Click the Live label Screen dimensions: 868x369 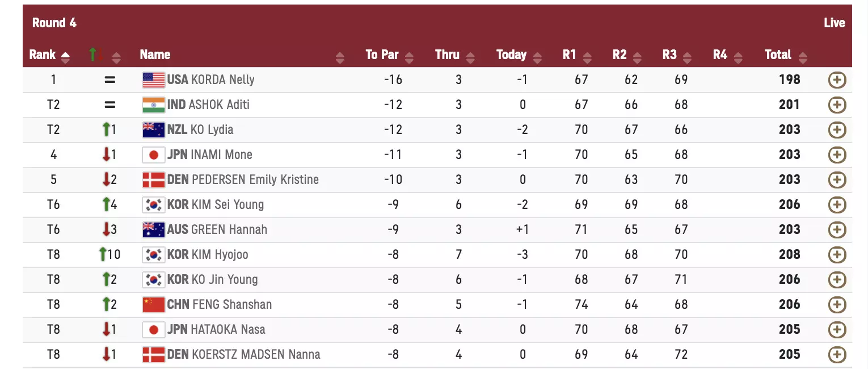click(834, 23)
